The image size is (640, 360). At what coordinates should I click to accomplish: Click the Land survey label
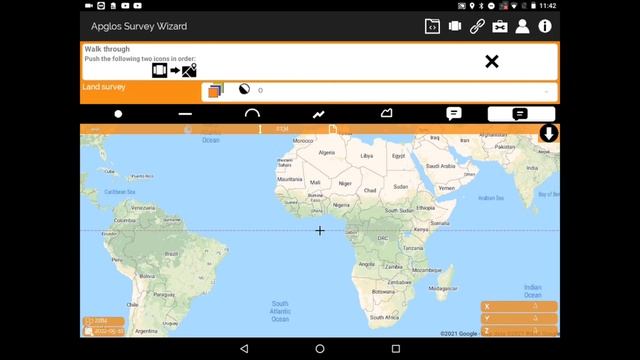104,87
